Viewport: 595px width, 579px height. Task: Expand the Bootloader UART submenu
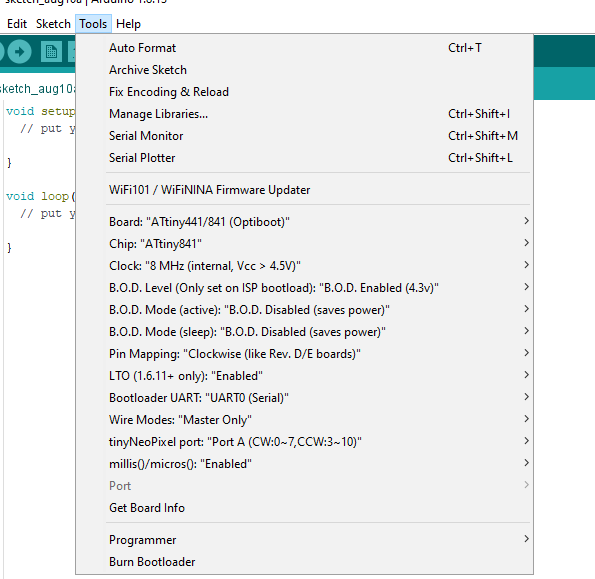[x=304, y=398]
